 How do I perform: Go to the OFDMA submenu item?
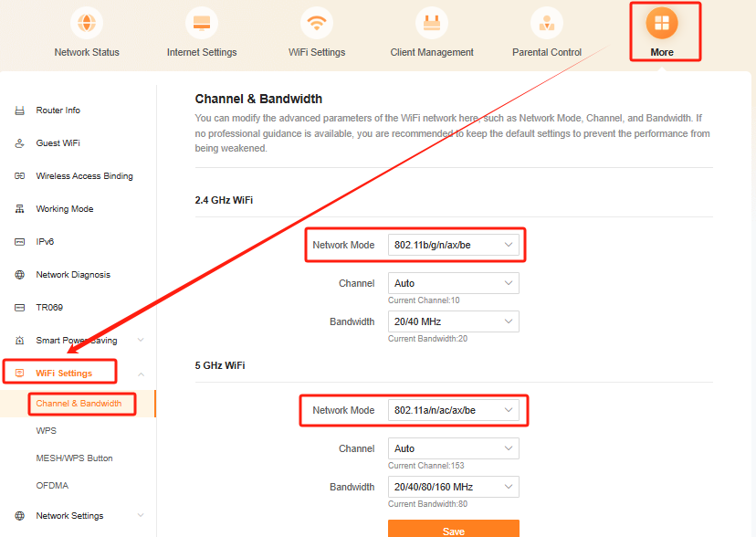(52, 485)
